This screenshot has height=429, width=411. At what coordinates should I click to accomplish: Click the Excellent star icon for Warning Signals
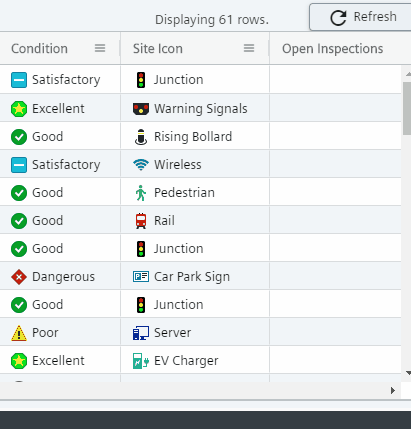pos(19,109)
